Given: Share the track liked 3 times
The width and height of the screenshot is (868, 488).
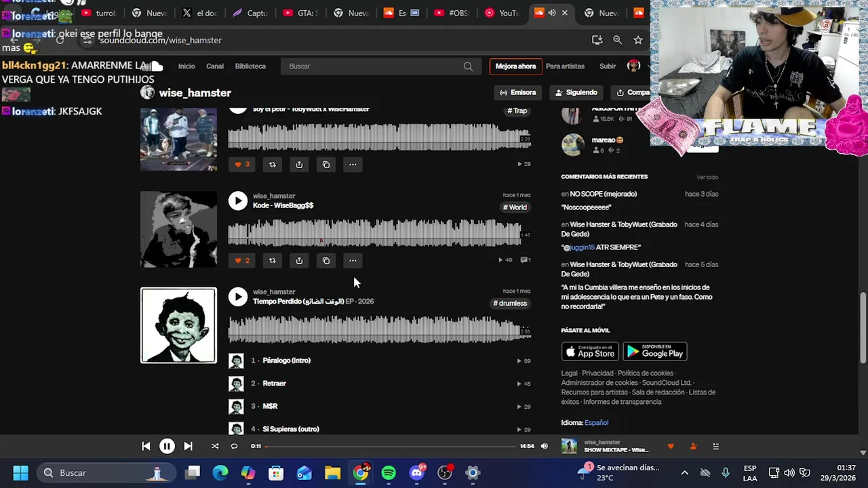Looking at the screenshot, I should [x=299, y=164].
